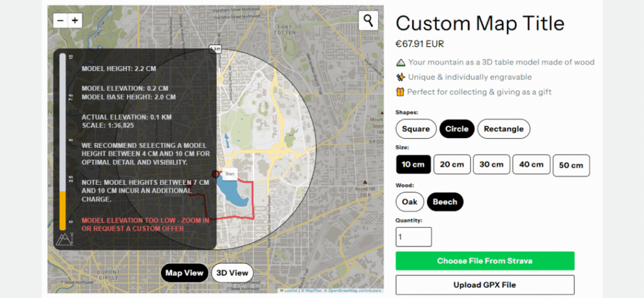Click Choose File From Strava button

(x=485, y=261)
